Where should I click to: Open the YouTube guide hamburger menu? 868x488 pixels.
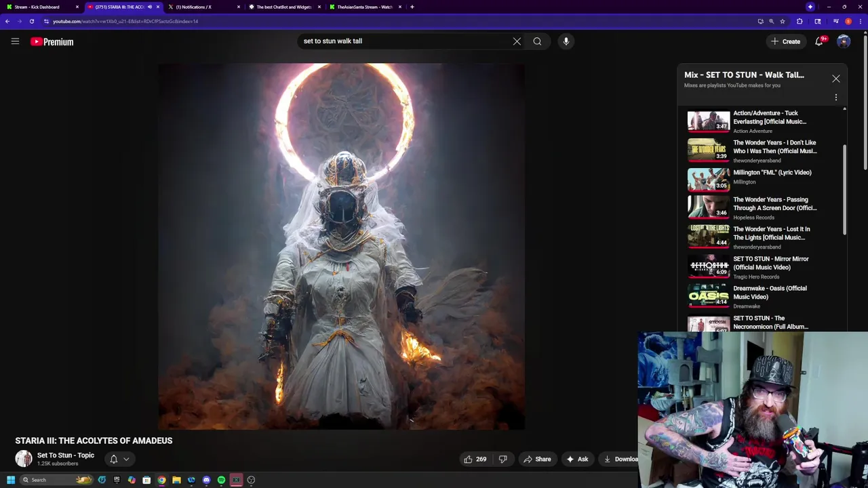click(x=15, y=41)
